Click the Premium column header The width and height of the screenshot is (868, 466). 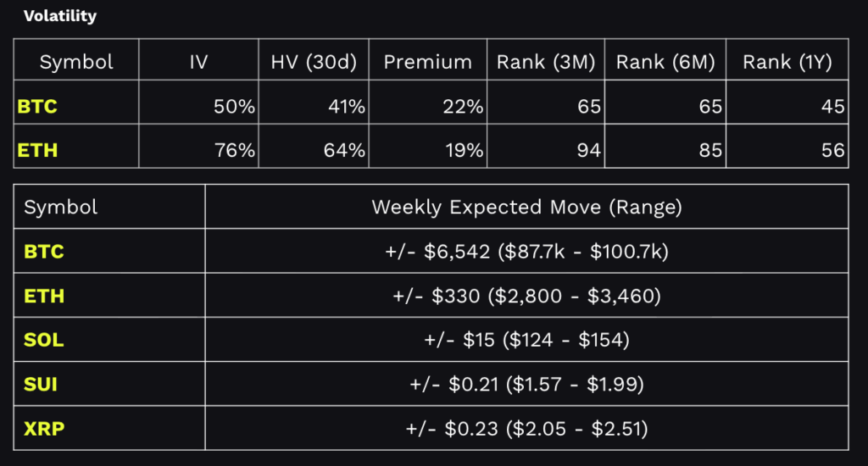[x=427, y=62]
